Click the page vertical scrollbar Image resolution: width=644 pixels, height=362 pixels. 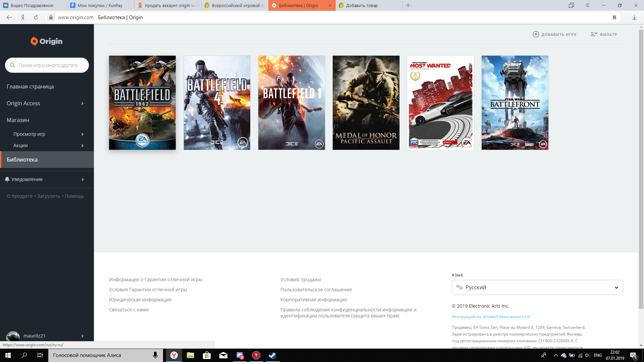coord(641,169)
